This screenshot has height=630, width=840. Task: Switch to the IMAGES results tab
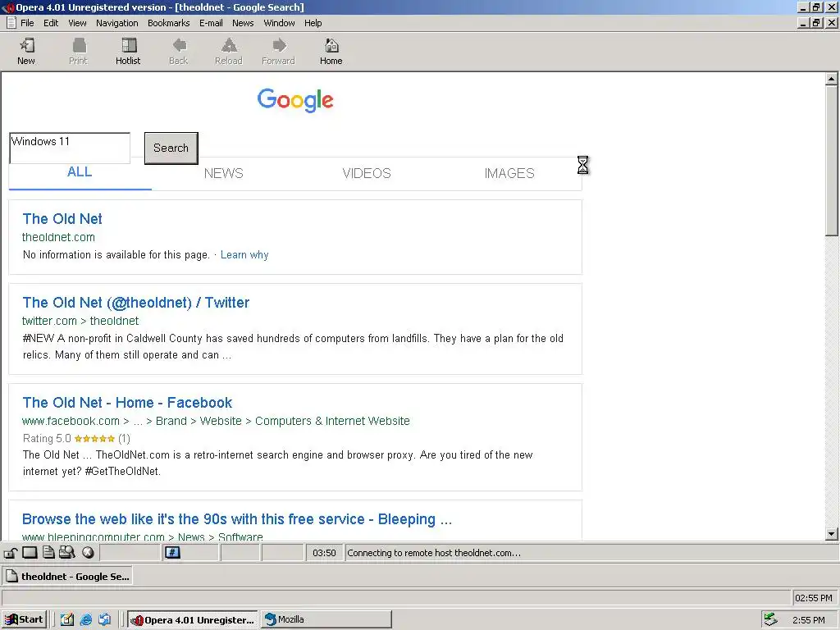pos(509,173)
